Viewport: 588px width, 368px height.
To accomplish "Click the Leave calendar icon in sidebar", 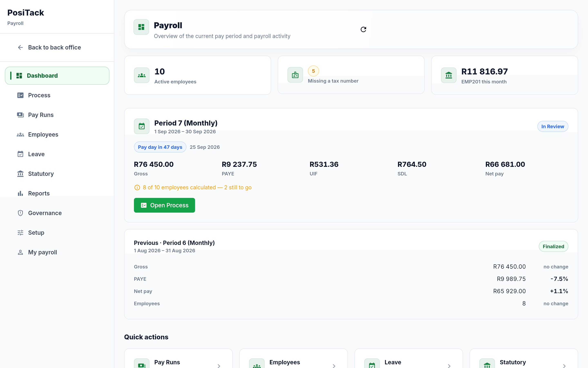I will coord(20,154).
